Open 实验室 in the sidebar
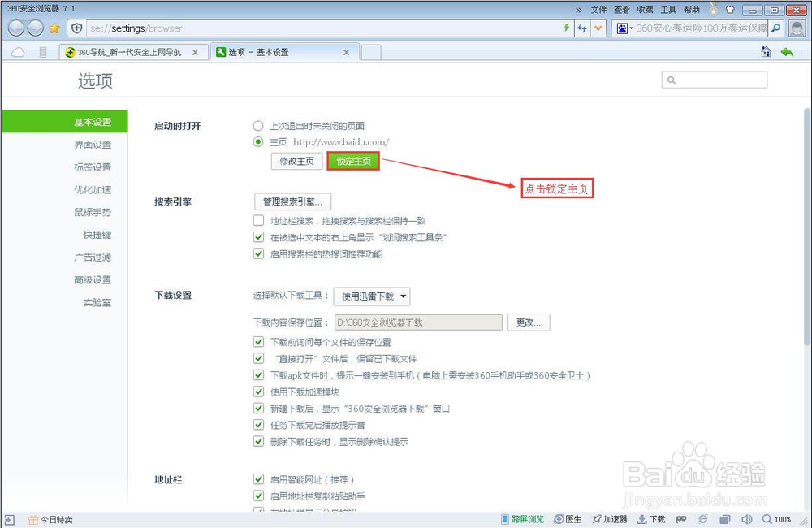The height and width of the screenshot is (528, 812). click(x=97, y=303)
